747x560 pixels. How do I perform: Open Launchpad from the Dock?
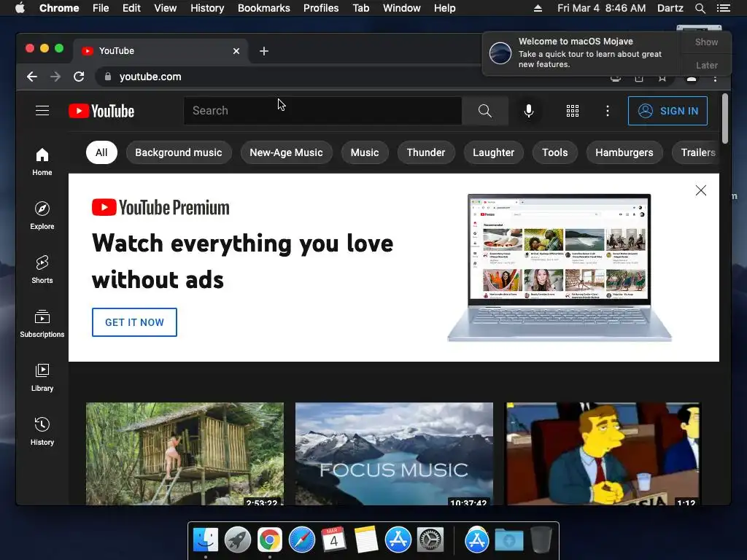[238, 540]
